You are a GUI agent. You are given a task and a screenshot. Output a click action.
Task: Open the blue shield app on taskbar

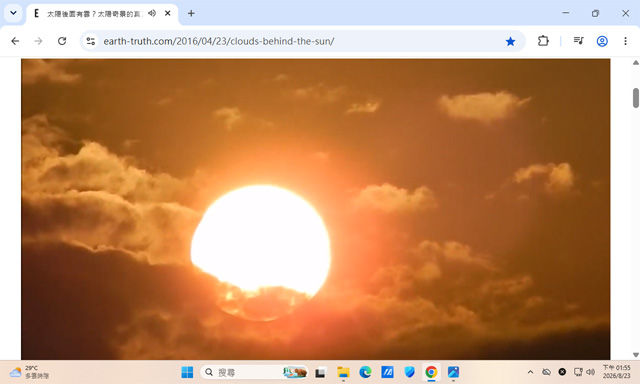[x=409, y=372]
